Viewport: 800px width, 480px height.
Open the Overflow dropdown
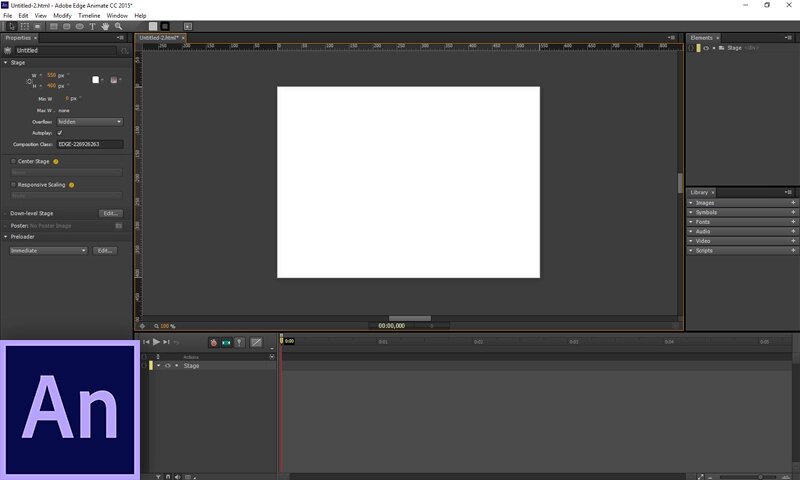pos(90,122)
